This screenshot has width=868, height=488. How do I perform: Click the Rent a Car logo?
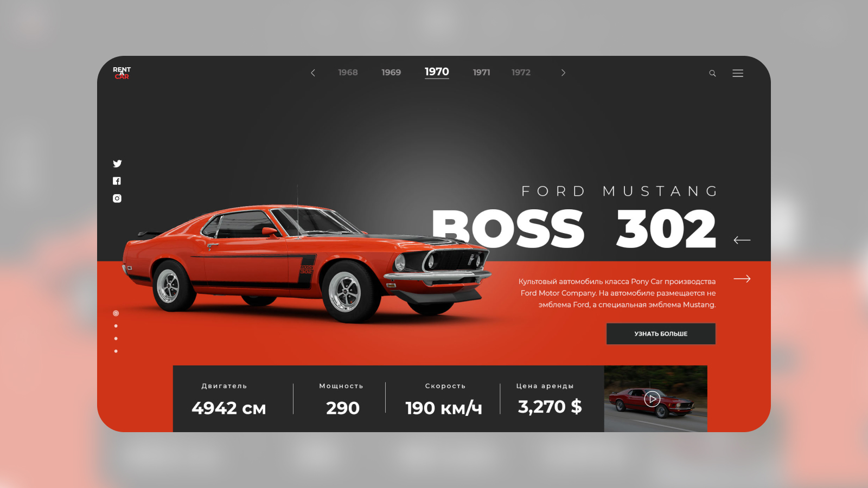(122, 73)
